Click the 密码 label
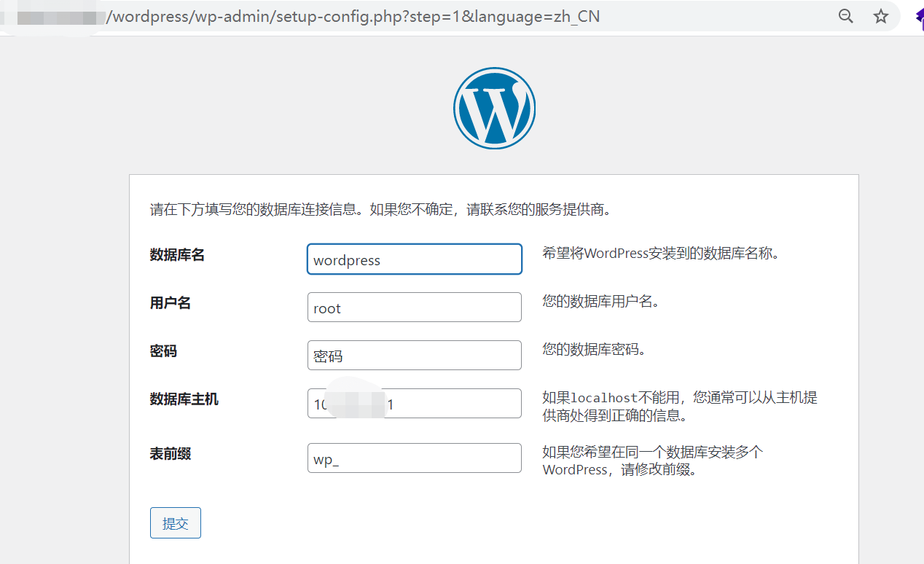 (x=163, y=351)
